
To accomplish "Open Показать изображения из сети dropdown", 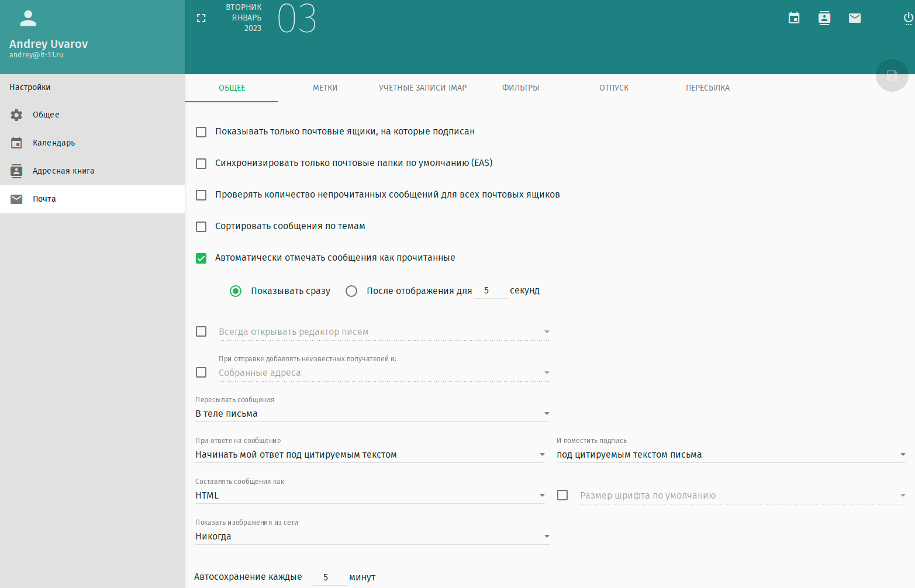I will 372,537.
